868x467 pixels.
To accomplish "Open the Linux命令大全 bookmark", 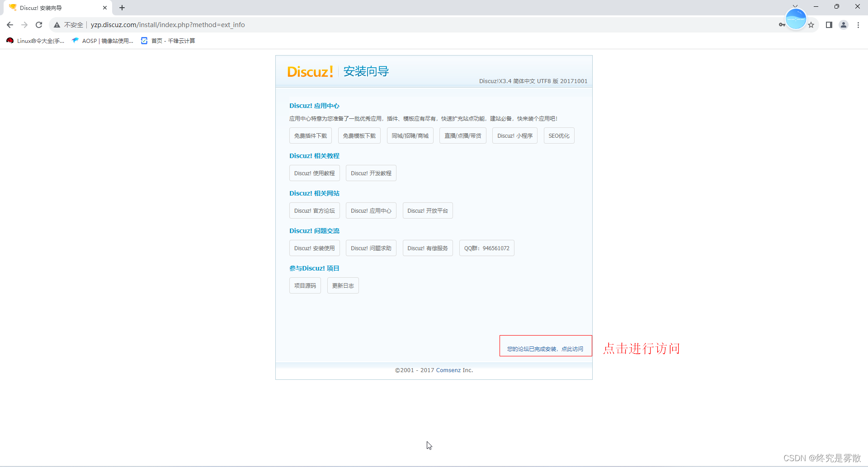I will (x=35, y=41).
